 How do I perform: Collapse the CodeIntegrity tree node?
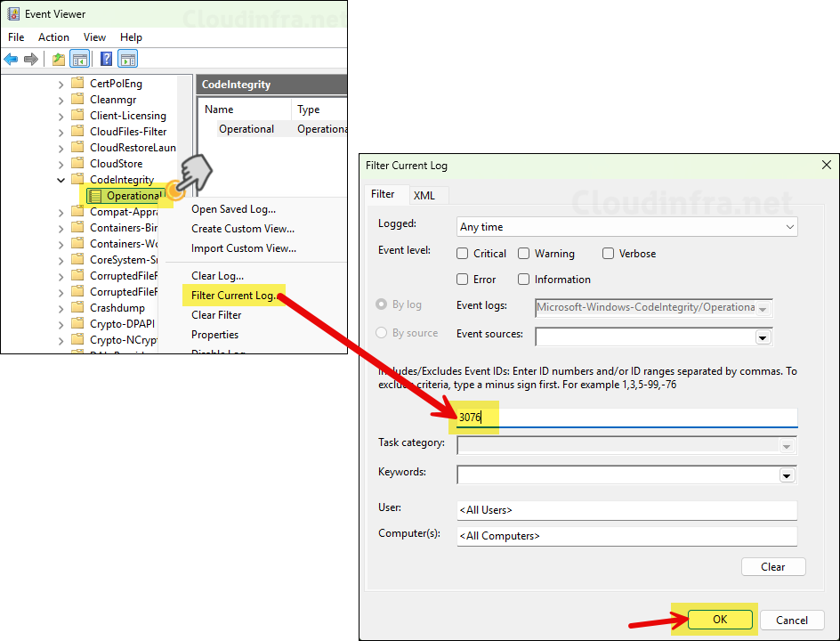point(61,180)
